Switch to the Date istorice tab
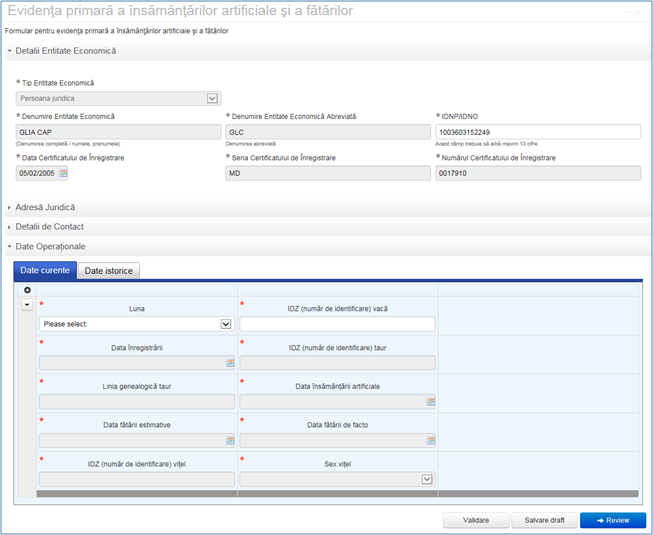Viewport: 653px width, 535px height. pos(109,271)
